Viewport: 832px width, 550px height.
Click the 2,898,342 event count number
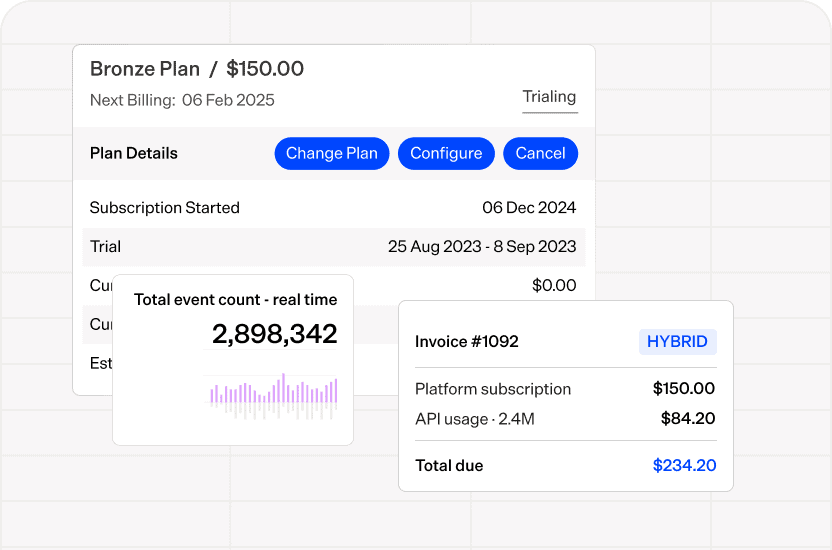tap(274, 334)
